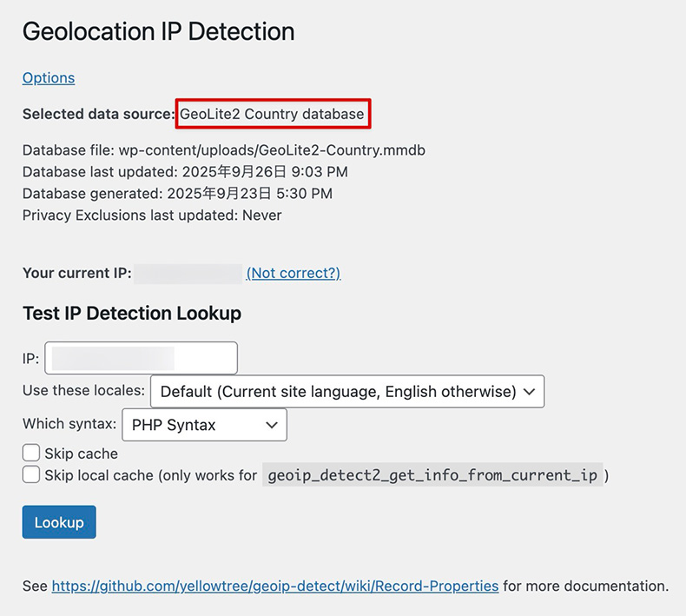Click the Database generated date line
The image size is (686, 616).
click(177, 194)
